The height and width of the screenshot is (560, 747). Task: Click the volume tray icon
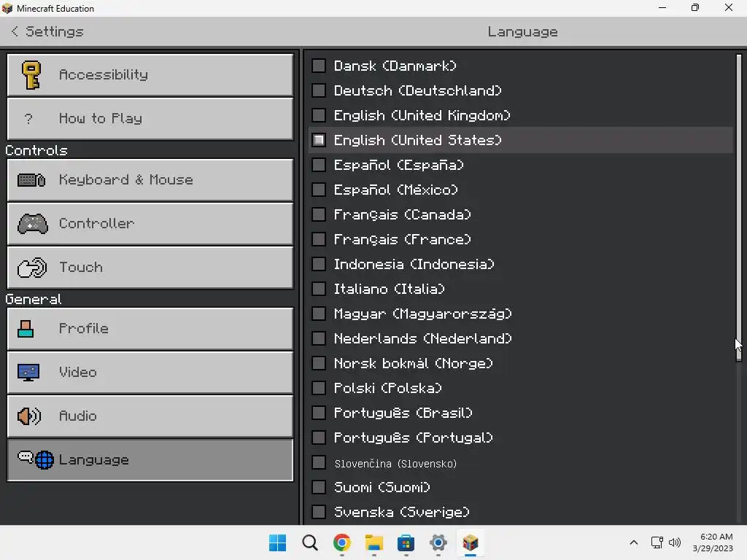tap(675, 542)
